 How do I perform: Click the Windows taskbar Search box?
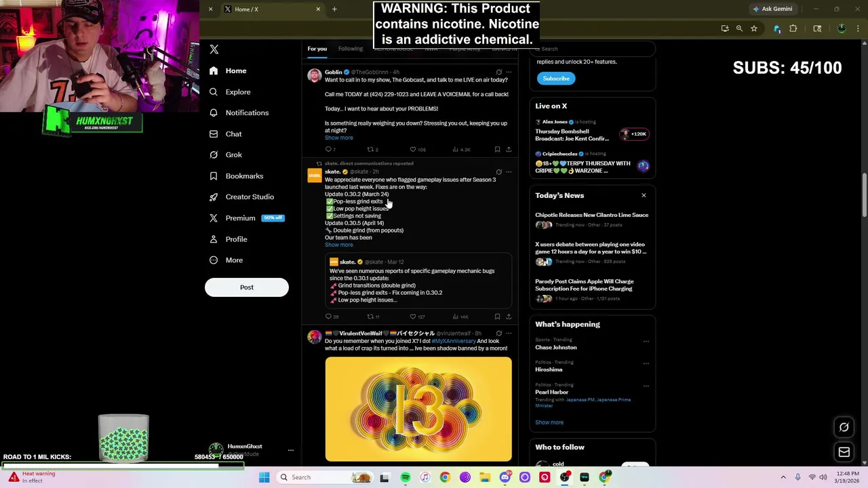coord(325,477)
